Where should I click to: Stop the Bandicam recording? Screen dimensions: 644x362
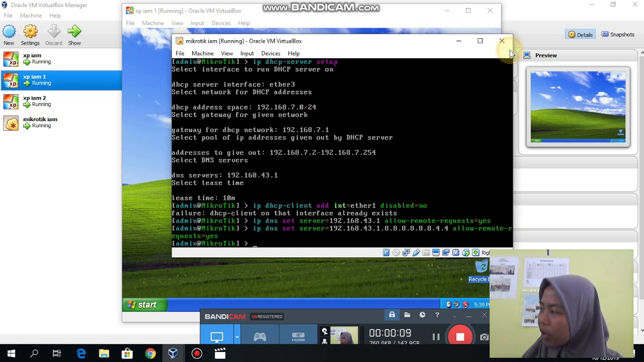(x=460, y=337)
